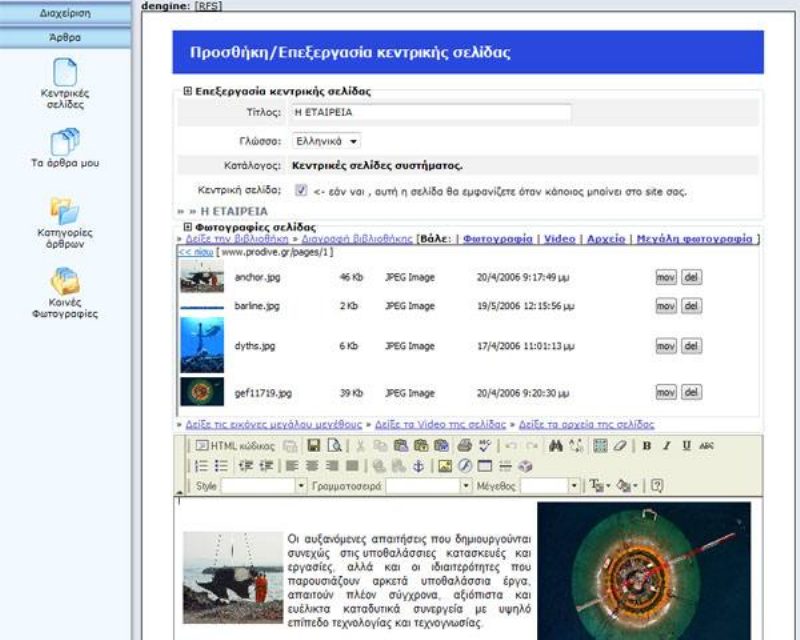Click Δείξε τα Video της σελίδας link
Image resolution: width=800 pixels, height=640 pixels.
point(440,425)
